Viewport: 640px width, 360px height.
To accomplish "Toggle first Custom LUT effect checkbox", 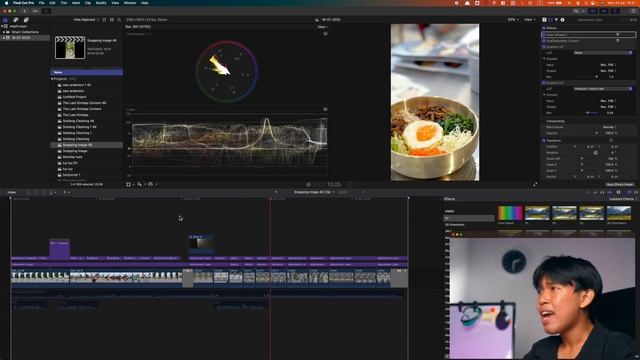I will (x=544, y=47).
